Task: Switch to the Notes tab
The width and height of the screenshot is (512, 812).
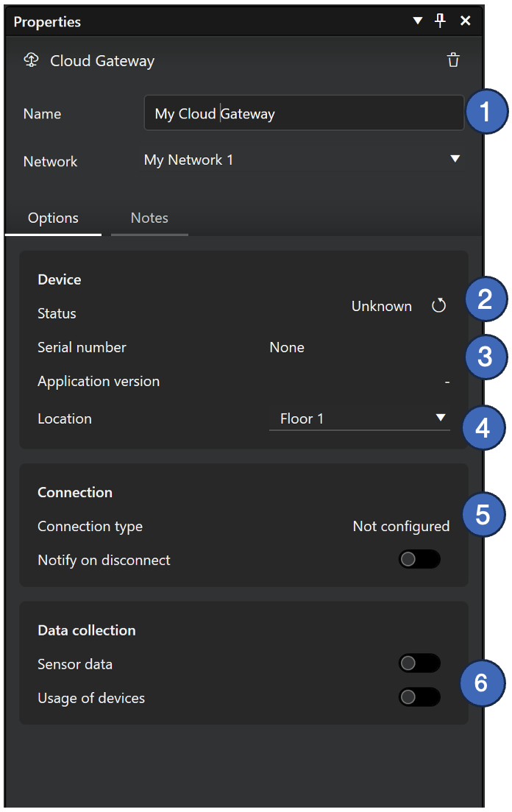Action: coord(149,218)
